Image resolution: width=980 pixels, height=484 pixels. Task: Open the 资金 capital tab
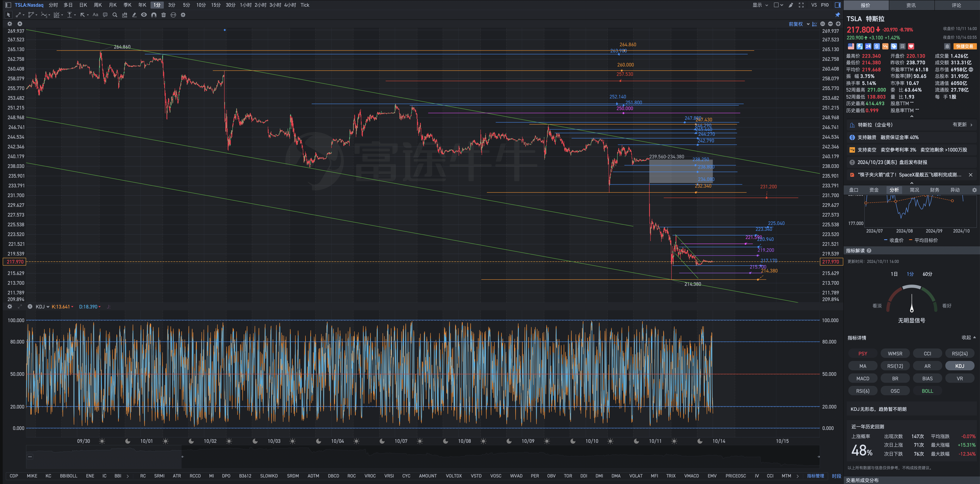click(x=874, y=190)
